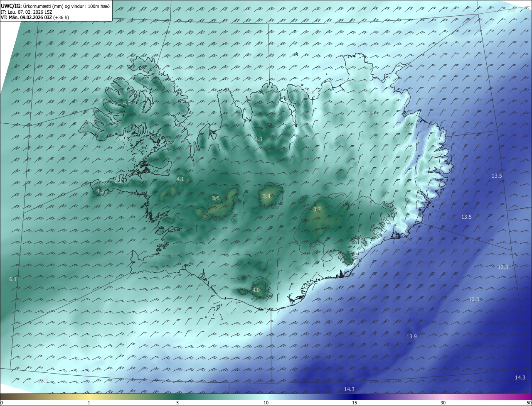Select the 6.1 value over the western ocean

[13, 279]
